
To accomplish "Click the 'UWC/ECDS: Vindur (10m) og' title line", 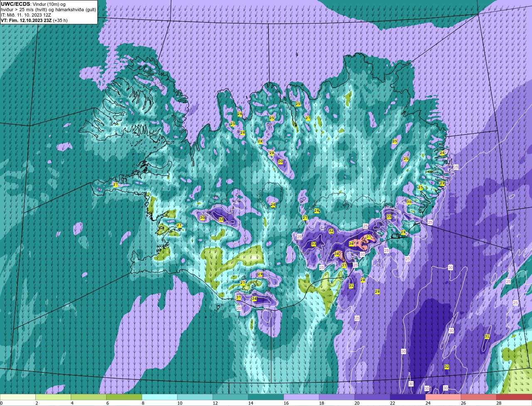I will pyautogui.click(x=33, y=4).
